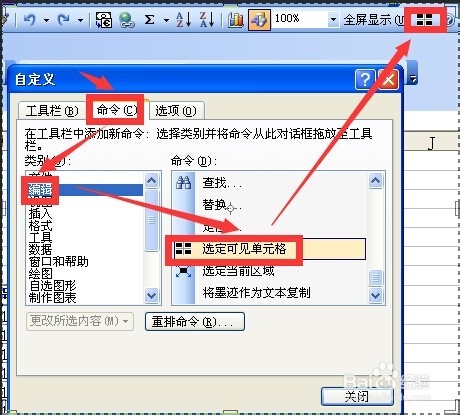Open the Redo history dropdown arrow
460x415 pixels.
pos(80,21)
